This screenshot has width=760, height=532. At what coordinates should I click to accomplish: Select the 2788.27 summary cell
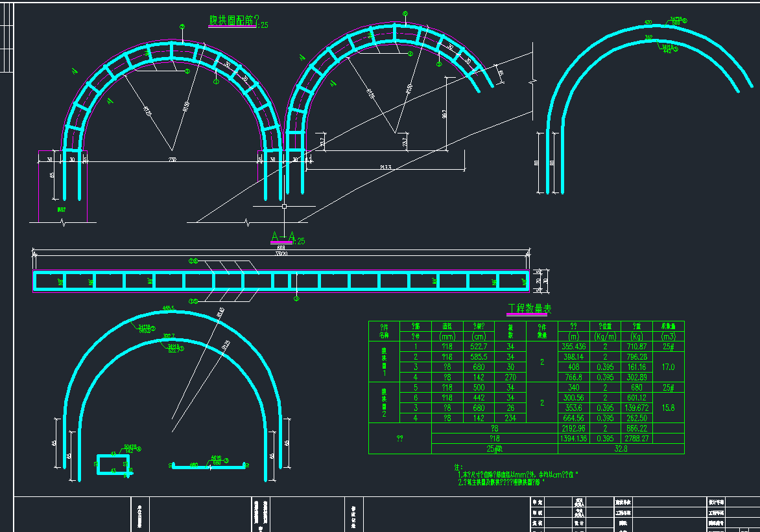[x=636, y=439]
